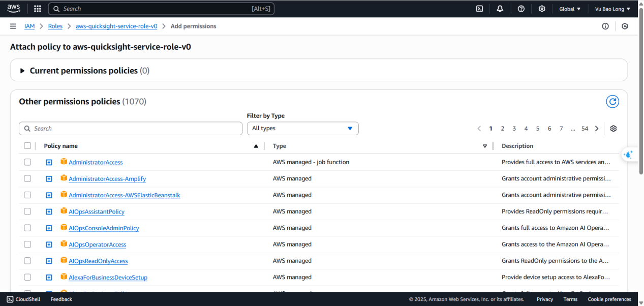This screenshot has height=306, width=644.
Task: Open the Global region dropdown
Action: click(x=570, y=9)
